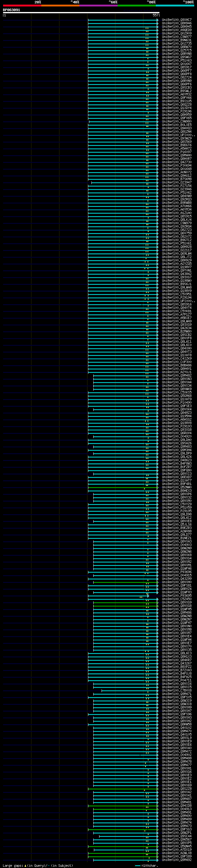Pick hit UniRef100_A2WLX8

(177, 853)
